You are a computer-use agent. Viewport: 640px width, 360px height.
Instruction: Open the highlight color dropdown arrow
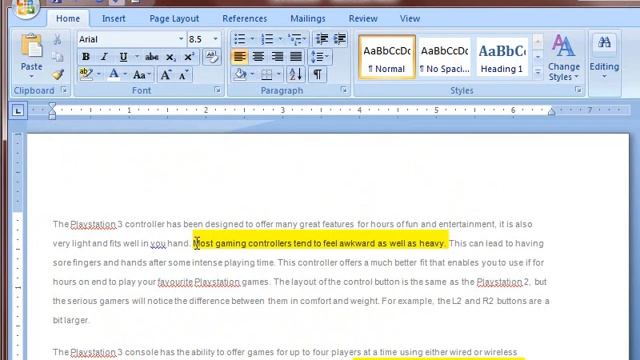click(x=98, y=74)
